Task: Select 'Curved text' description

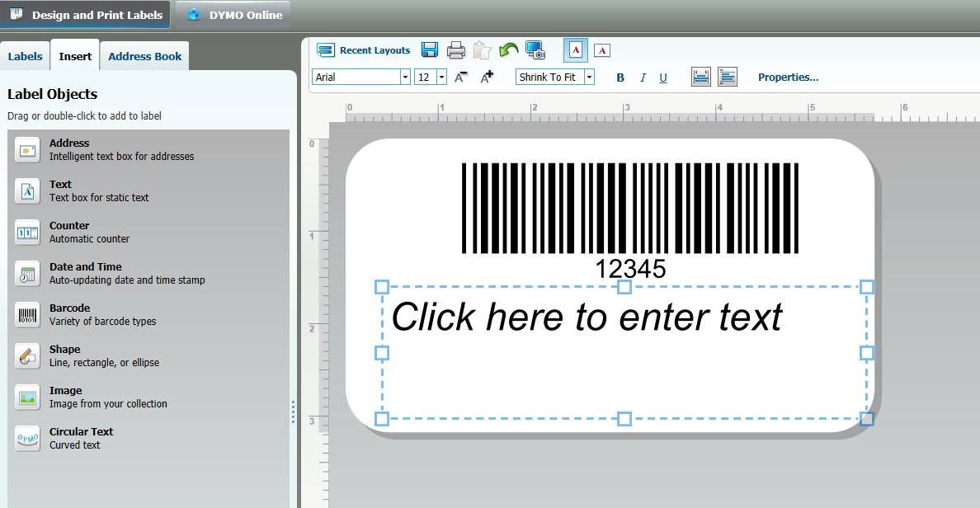Action: pos(74,444)
